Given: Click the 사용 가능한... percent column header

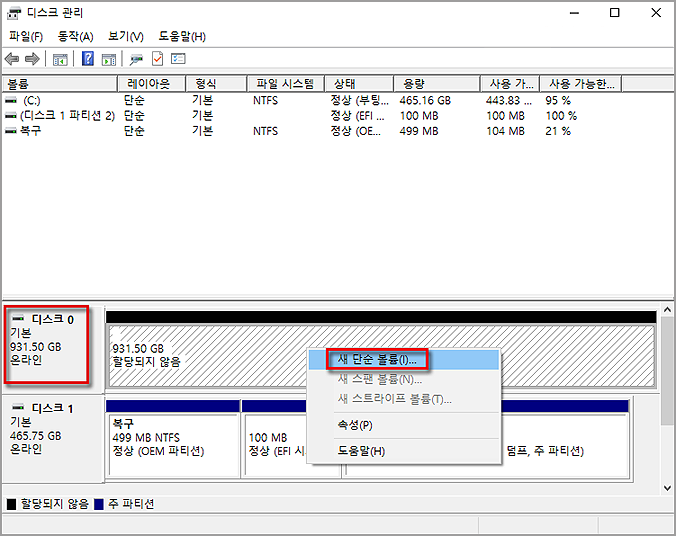Looking at the screenshot, I should click(x=581, y=84).
